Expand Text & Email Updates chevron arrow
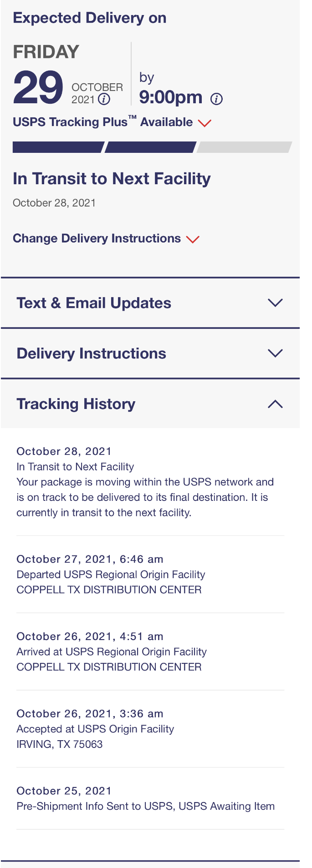Screen dimensions: 312x868 pos(275,303)
